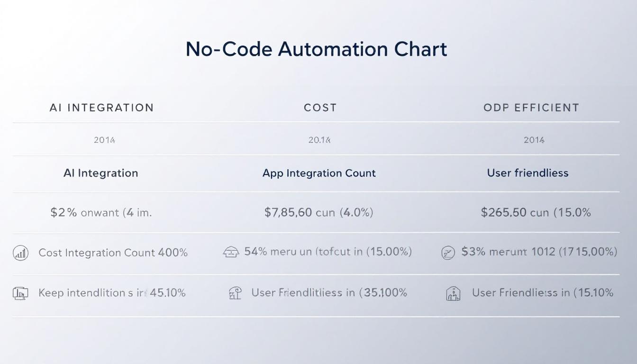Select the AI INTEGRATION column header
Screen dimensions: 637x364
click(101, 108)
